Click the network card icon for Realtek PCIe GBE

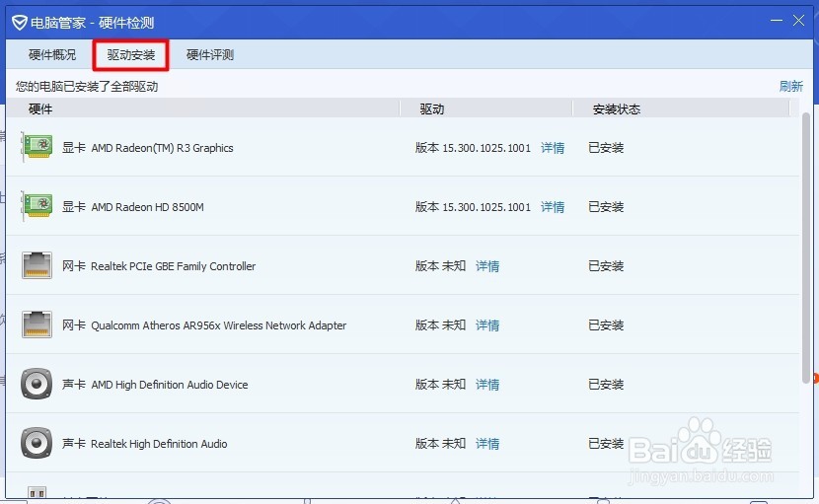(x=37, y=265)
